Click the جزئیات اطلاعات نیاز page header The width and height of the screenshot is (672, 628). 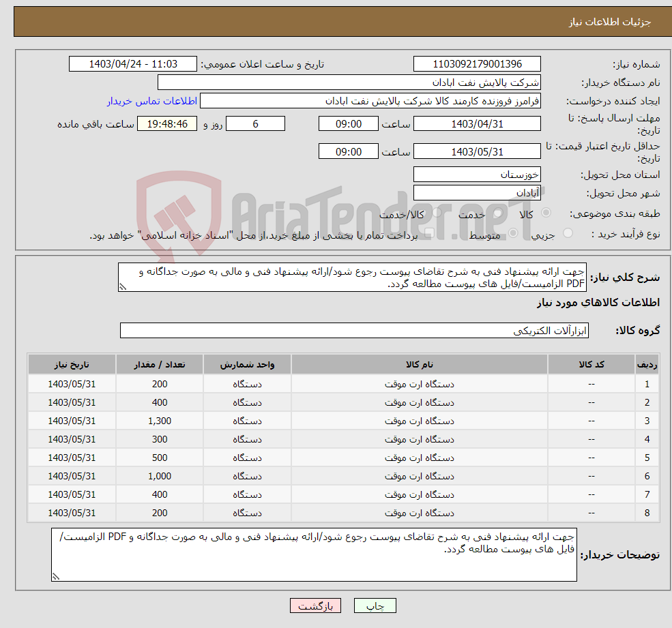tap(609, 22)
